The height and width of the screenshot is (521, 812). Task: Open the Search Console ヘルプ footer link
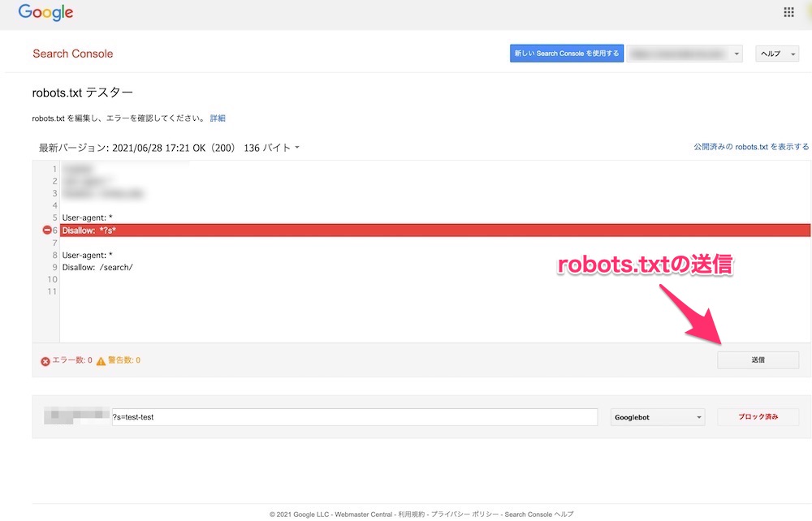tap(538, 515)
